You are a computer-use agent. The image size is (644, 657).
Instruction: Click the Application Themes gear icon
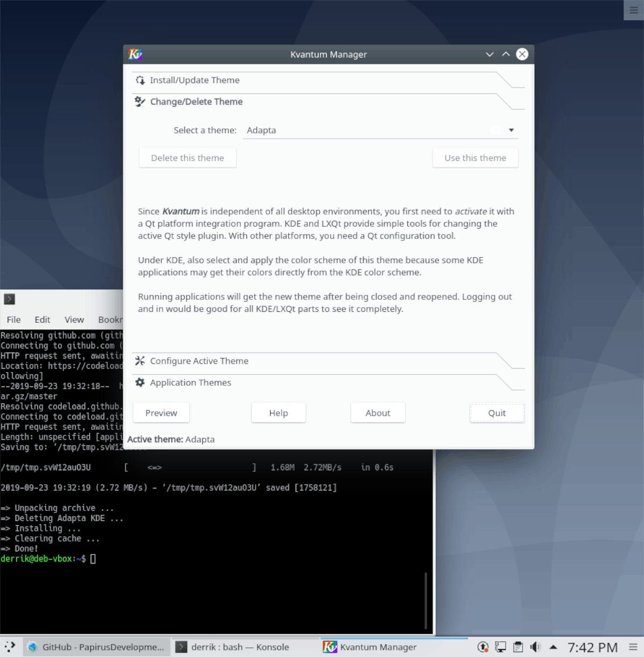[x=140, y=382]
